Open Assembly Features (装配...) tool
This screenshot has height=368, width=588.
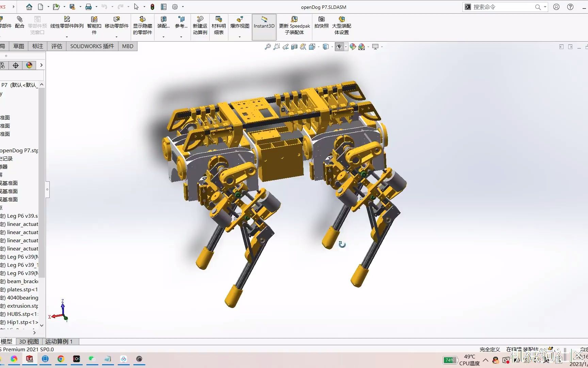pyautogui.click(x=163, y=22)
